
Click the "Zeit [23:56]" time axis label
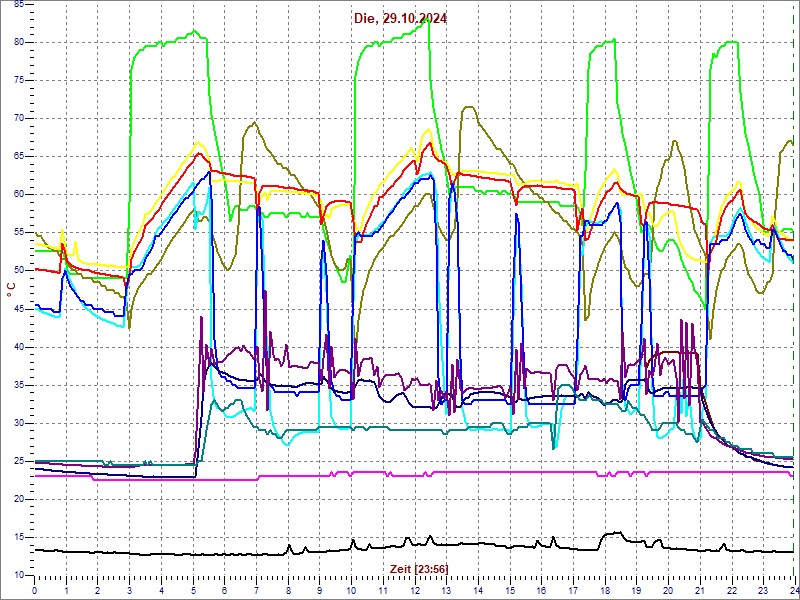(x=419, y=569)
